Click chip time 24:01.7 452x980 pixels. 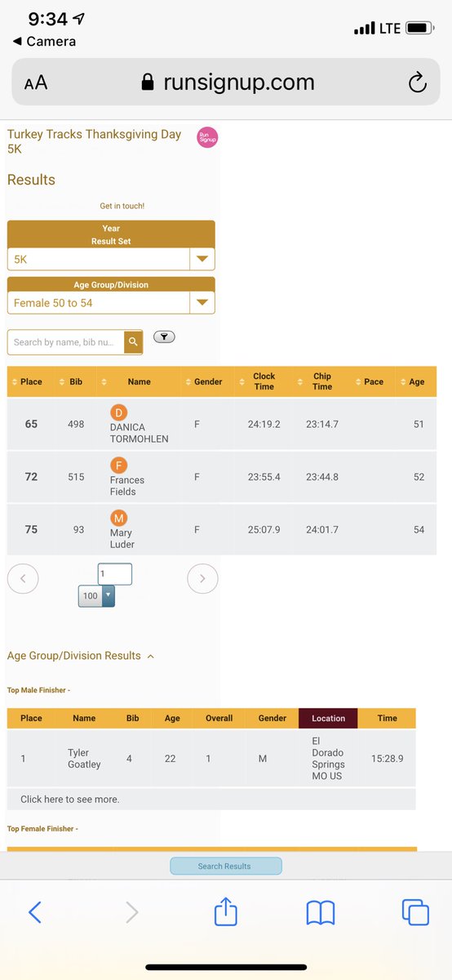[x=322, y=530]
